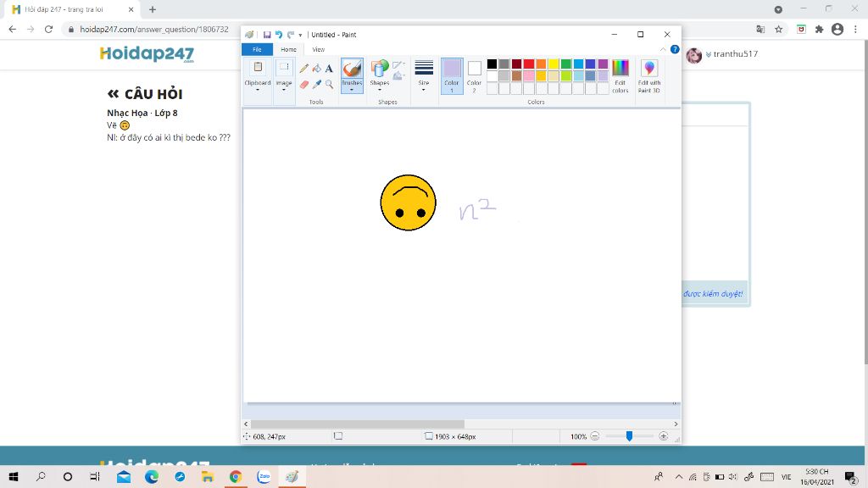Switch to the Home ribbon tab
Image resolution: width=868 pixels, height=488 pixels.
point(288,49)
